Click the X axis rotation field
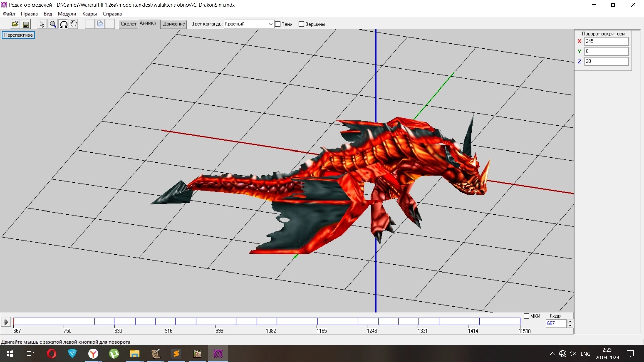 click(x=606, y=41)
